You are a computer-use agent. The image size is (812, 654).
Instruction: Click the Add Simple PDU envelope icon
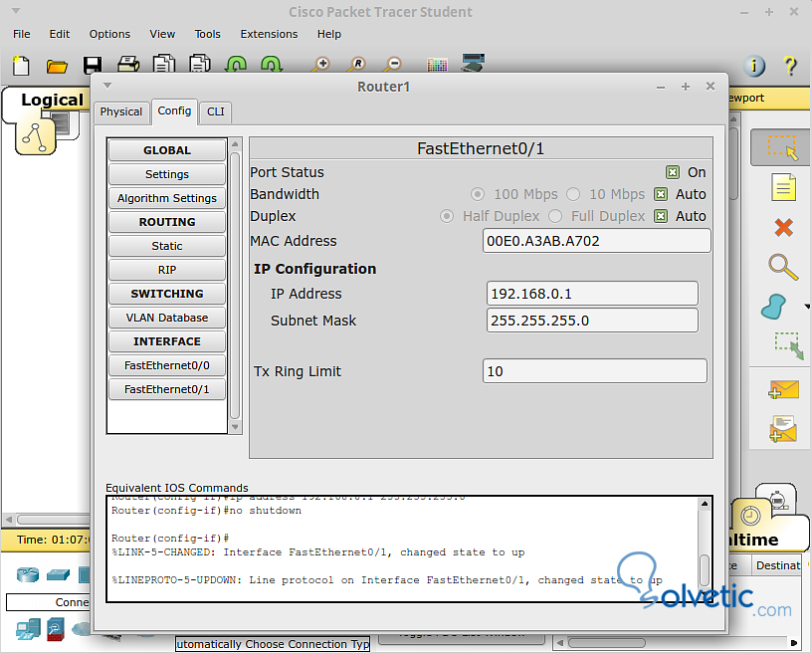pyautogui.click(x=782, y=389)
